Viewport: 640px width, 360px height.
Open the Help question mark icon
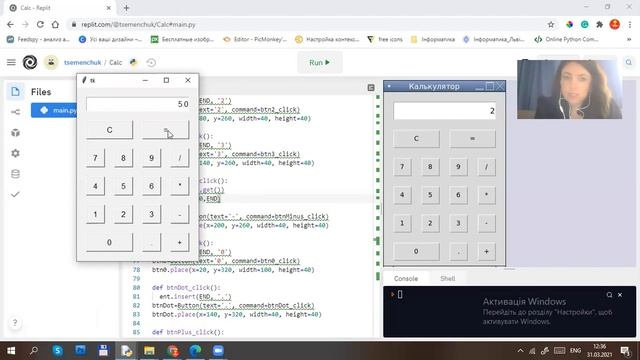(x=15, y=322)
